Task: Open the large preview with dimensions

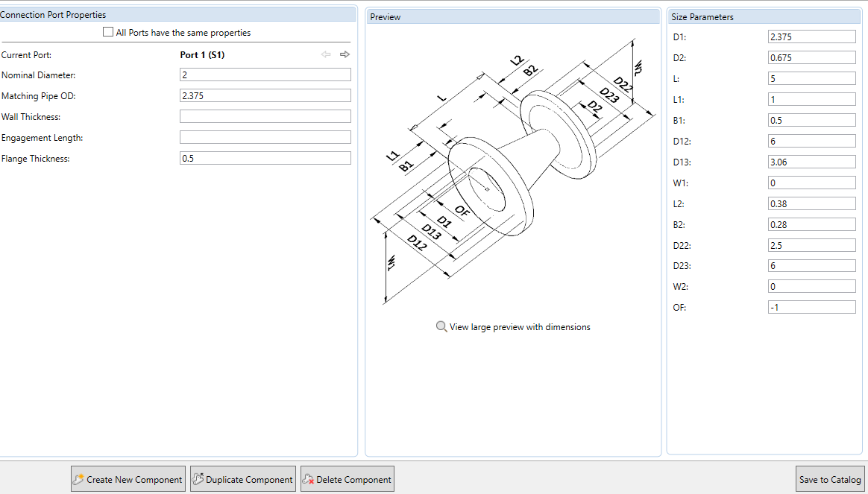Action: [x=520, y=326]
